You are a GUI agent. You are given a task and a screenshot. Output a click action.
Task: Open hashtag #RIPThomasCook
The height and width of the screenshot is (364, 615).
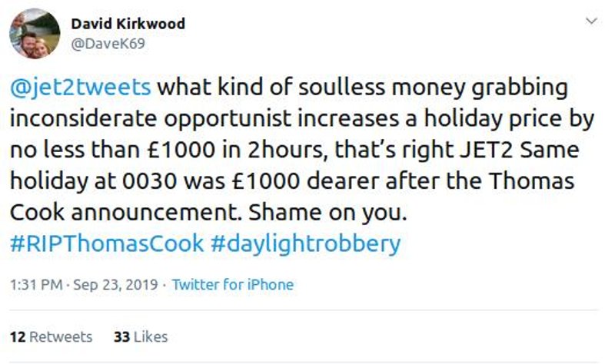(x=107, y=243)
